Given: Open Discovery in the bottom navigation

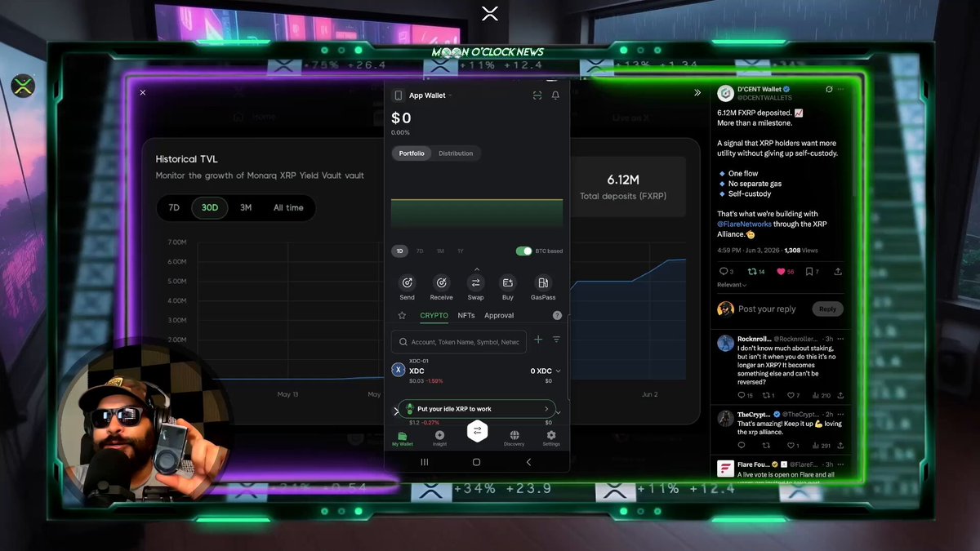Looking at the screenshot, I should pos(514,438).
